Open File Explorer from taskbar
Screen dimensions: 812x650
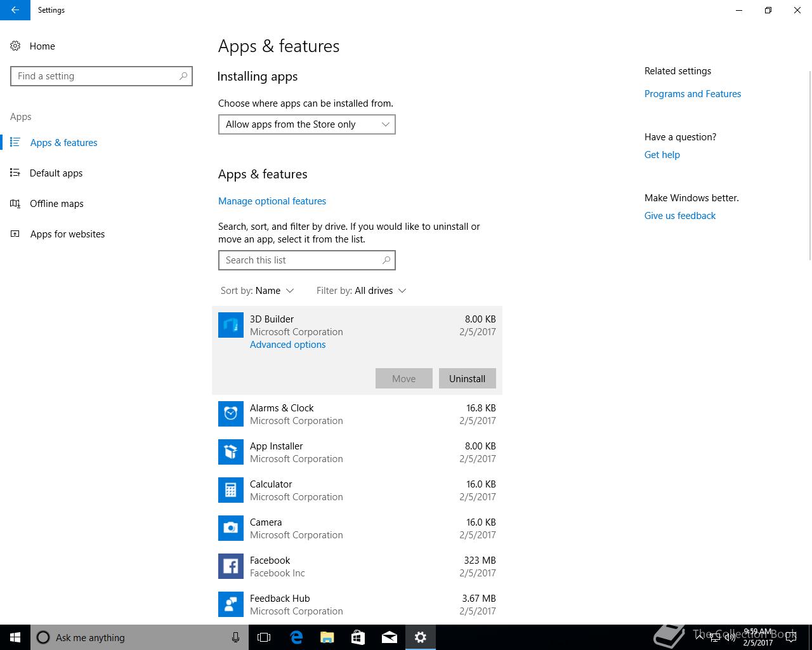coord(327,637)
